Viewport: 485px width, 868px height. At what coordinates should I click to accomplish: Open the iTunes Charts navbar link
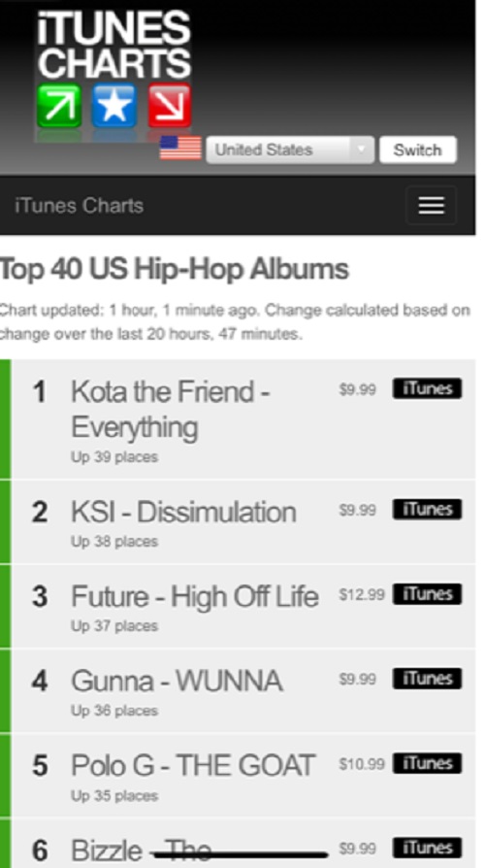(80, 206)
